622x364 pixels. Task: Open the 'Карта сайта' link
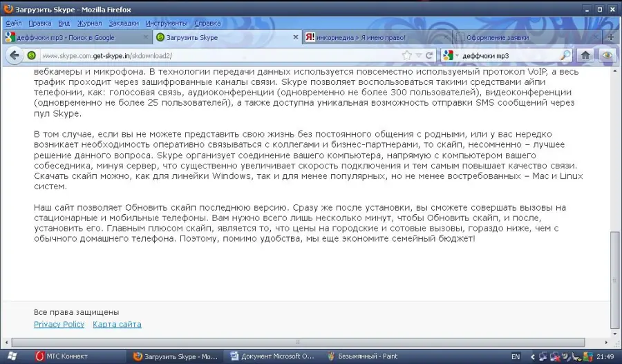117,325
